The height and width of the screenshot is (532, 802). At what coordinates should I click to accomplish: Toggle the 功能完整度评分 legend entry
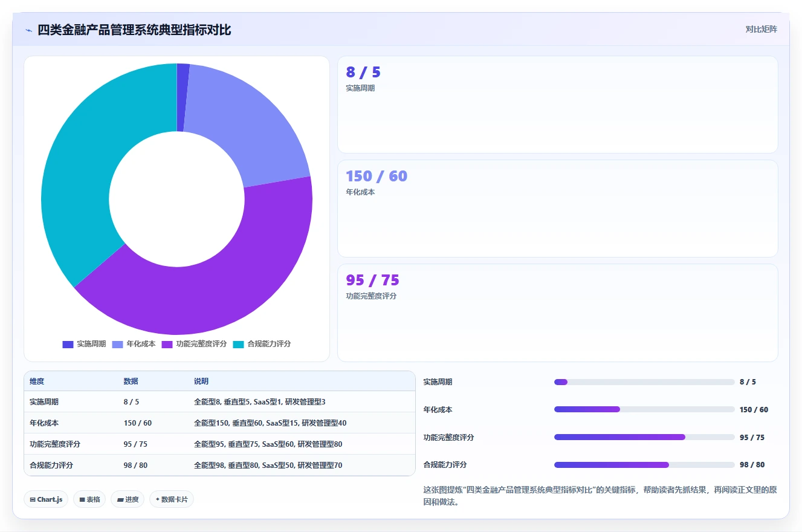(x=194, y=344)
